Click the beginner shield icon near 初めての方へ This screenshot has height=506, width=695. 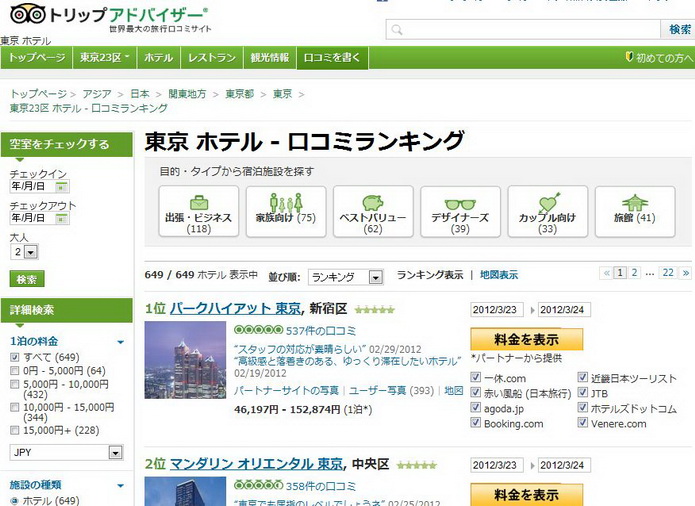[x=629, y=57]
